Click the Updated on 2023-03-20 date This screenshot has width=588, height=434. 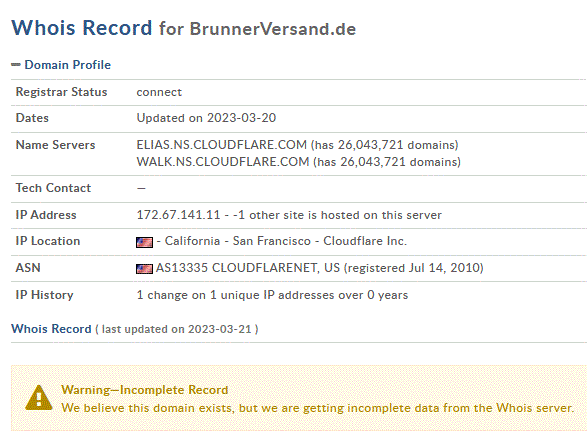tap(206, 118)
